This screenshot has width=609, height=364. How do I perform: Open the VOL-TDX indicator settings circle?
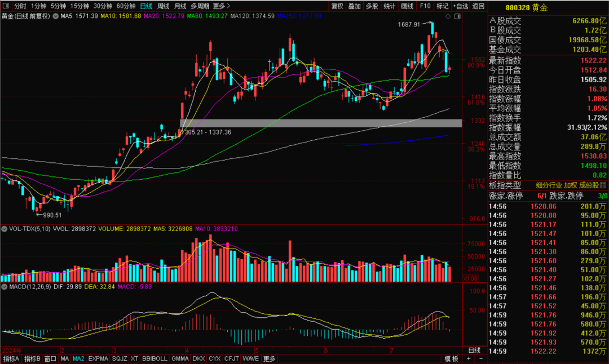pyautogui.click(x=5, y=229)
